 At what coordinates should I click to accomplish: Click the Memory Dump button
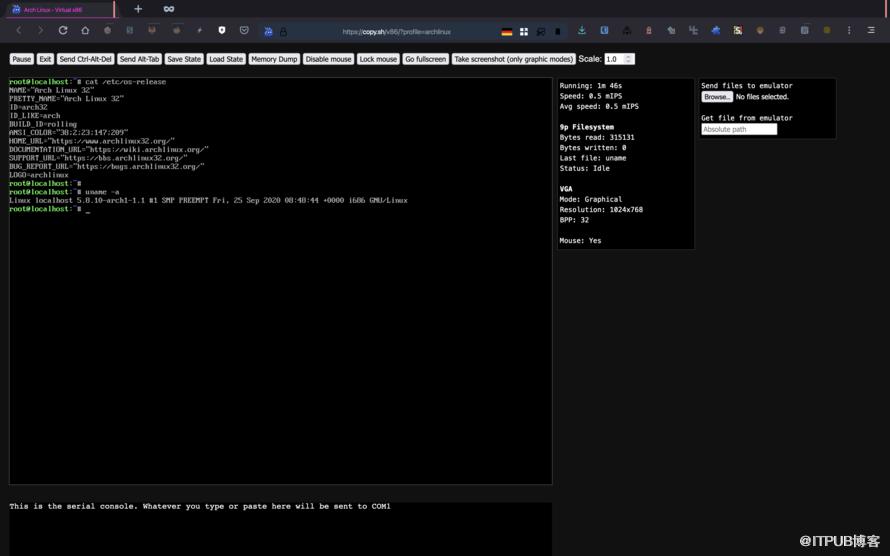click(x=274, y=59)
